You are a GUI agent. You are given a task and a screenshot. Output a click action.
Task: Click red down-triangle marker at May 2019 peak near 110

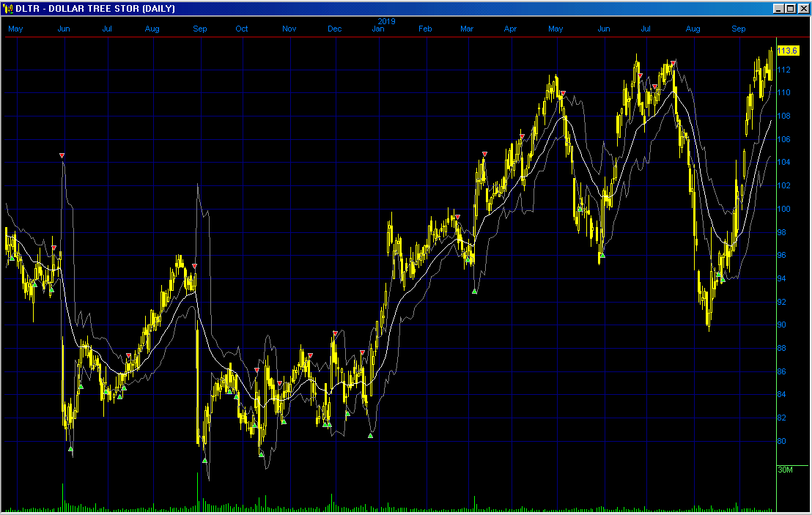[x=563, y=93]
